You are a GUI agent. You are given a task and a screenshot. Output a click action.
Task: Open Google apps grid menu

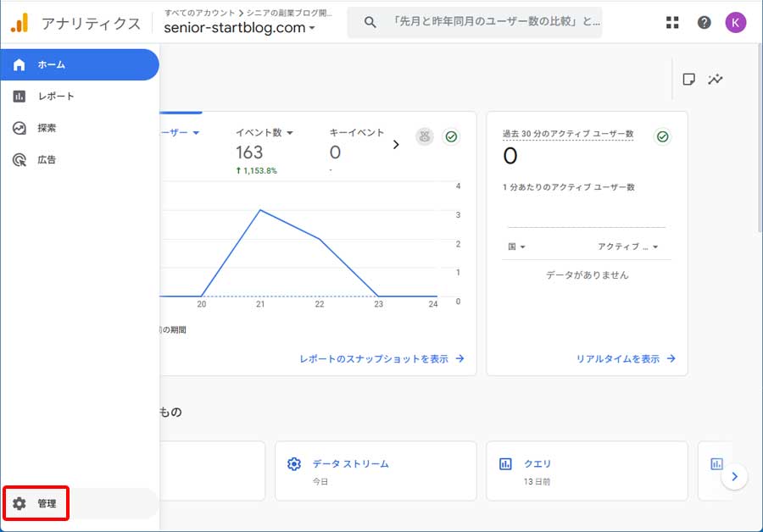click(672, 22)
